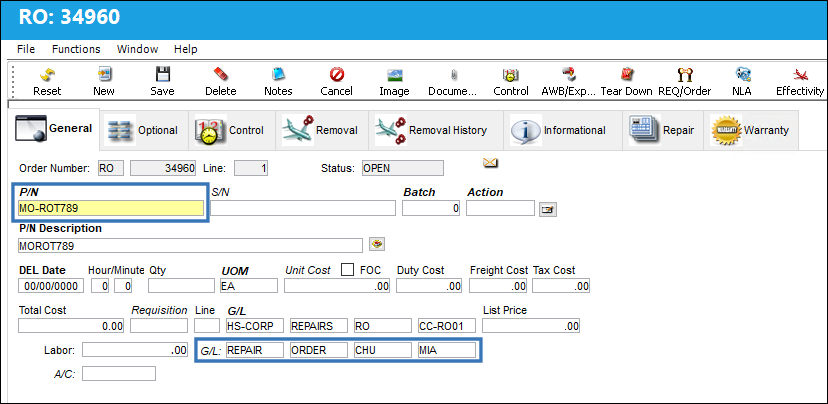Switch to the Control tab
This screenshot has height=404, width=828.
232,130
